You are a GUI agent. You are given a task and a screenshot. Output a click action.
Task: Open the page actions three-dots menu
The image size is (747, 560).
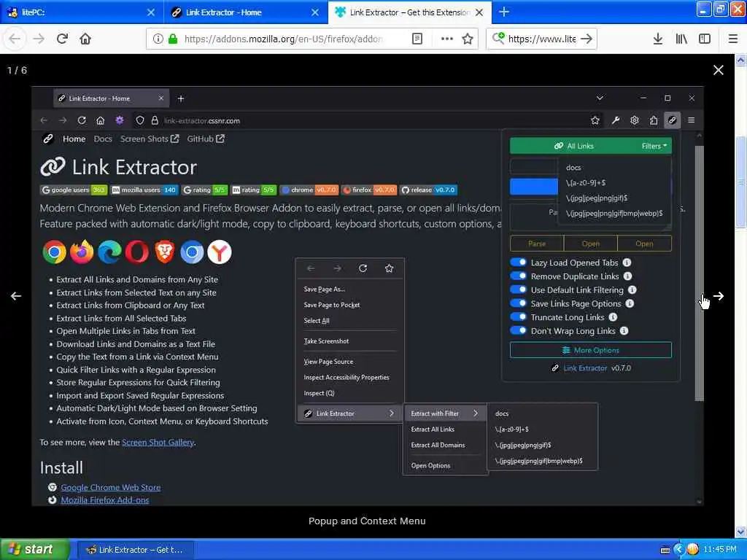click(447, 39)
